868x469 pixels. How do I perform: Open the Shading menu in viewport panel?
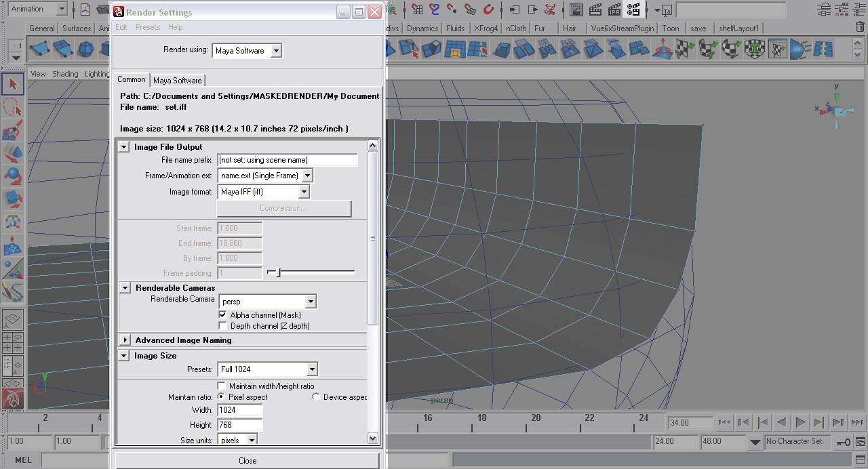coord(65,74)
